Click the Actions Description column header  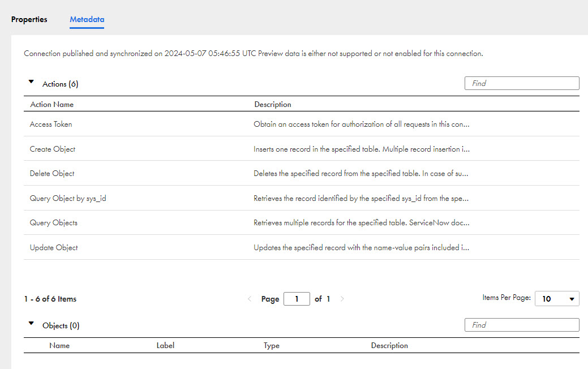[273, 105]
